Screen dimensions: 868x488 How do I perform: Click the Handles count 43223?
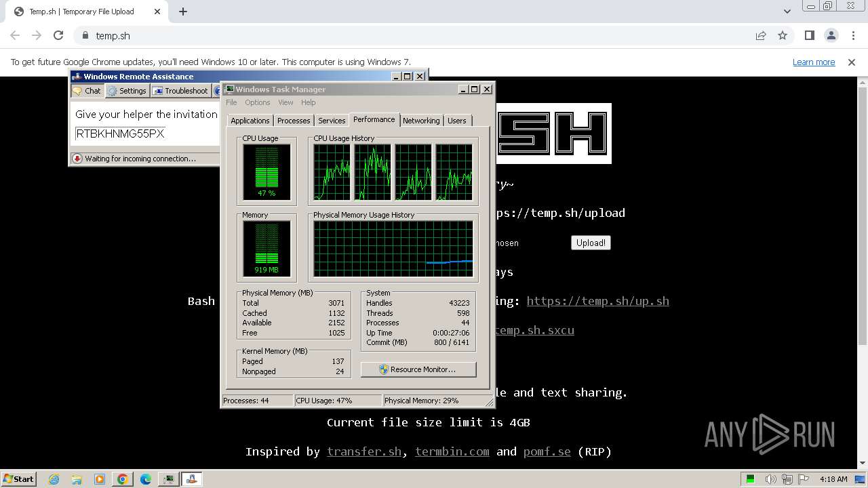coord(459,303)
